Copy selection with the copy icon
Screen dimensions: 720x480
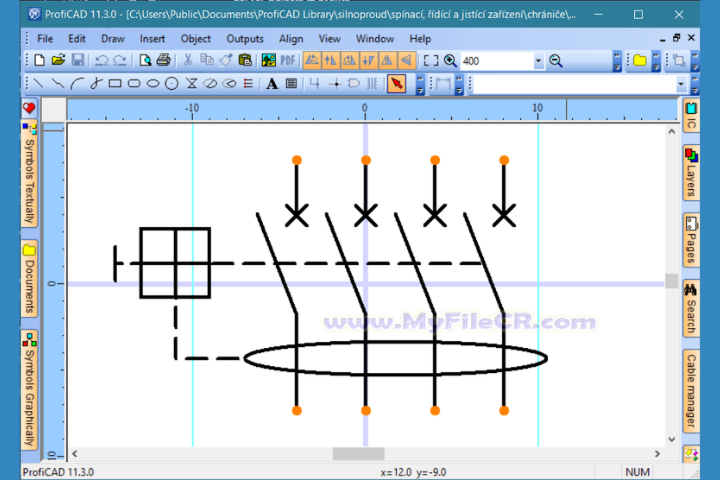click(x=207, y=60)
